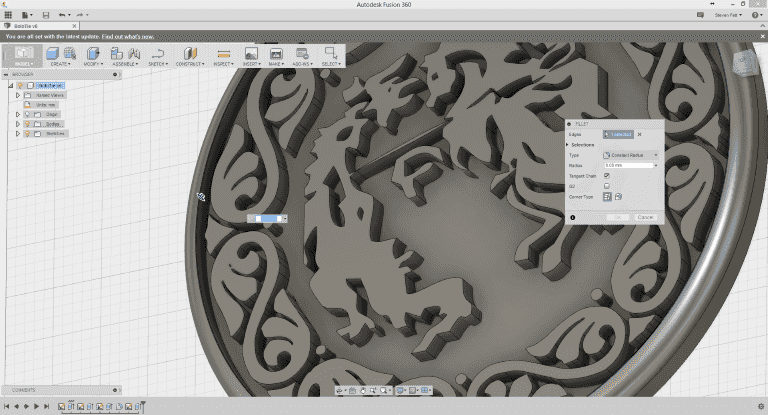Click the Modify press-pull icon
768x415 pixels.
coord(92,53)
